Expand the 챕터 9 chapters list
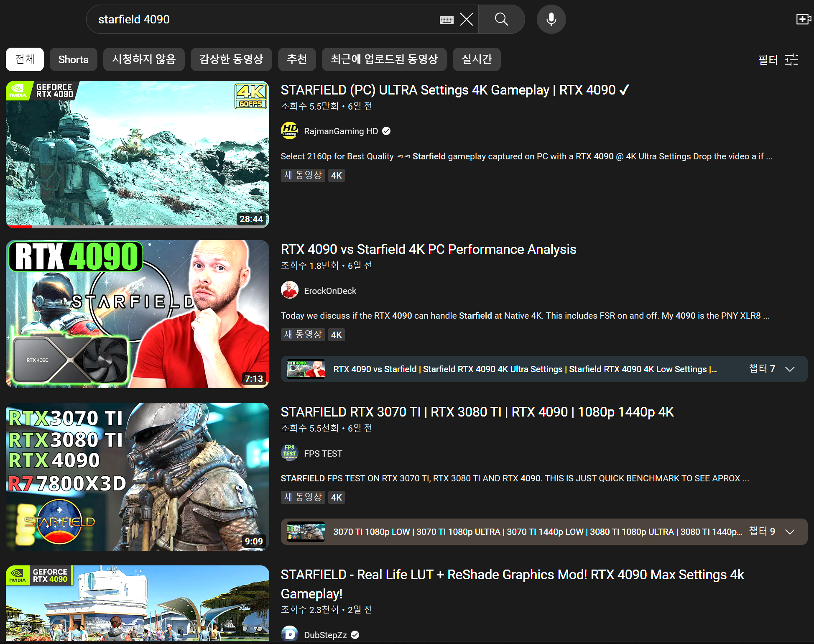Viewport: 814px width, 644px height. pyautogui.click(x=789, y=532)
